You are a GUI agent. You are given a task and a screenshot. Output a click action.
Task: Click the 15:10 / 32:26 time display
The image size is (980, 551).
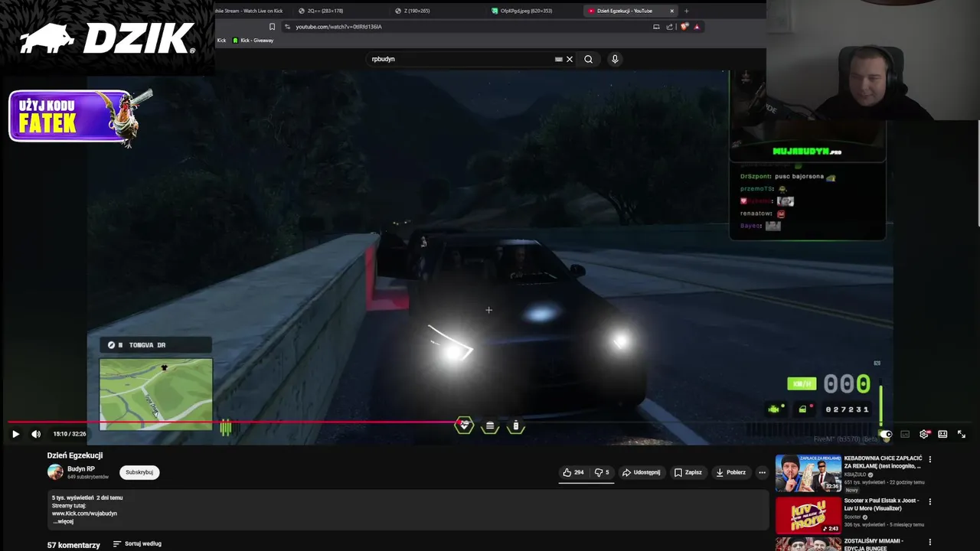click(x=70, y=434)
